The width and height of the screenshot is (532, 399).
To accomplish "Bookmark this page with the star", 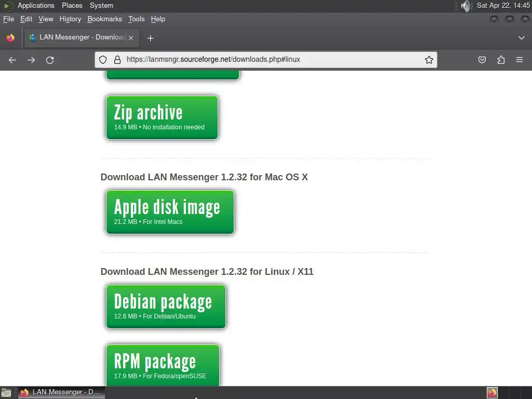I will coord(429,60).
